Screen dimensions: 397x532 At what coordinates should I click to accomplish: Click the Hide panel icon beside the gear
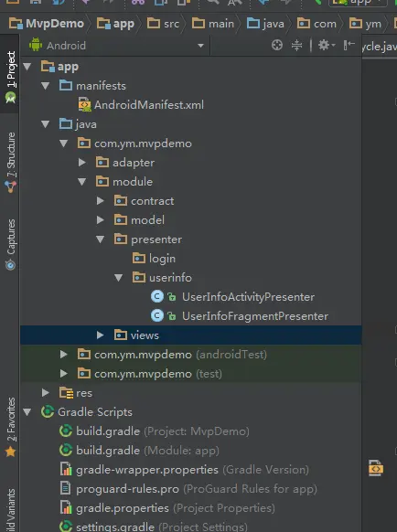tap(349, 45)
